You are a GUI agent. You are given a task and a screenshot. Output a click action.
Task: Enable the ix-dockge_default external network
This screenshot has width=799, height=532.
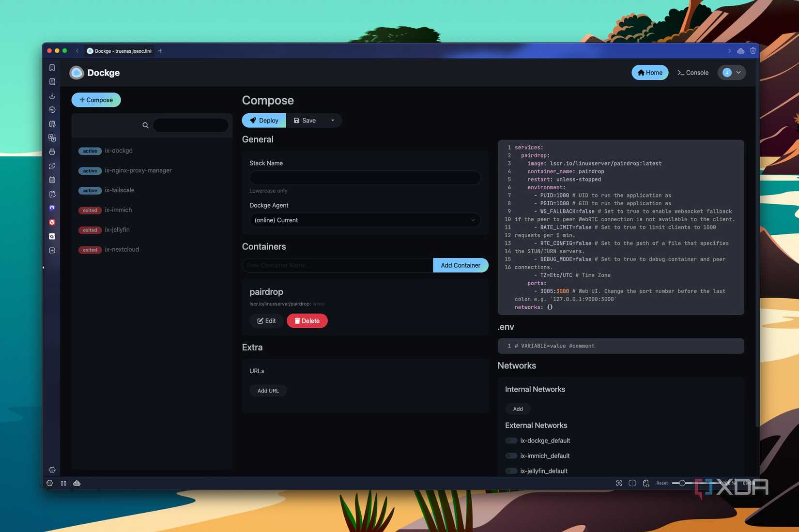click(x=511, y=441)
